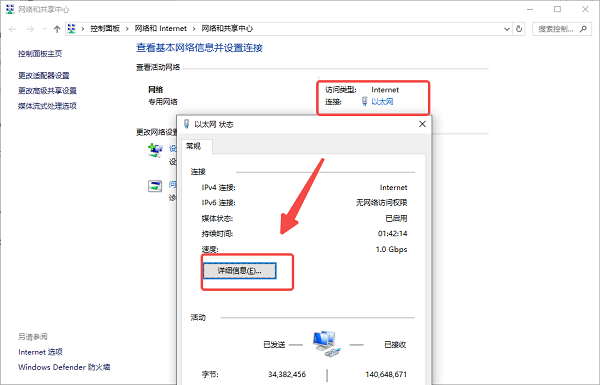The image size is (600, 385).
Task: Click the search magnifier icon
Action: [583, 29]
